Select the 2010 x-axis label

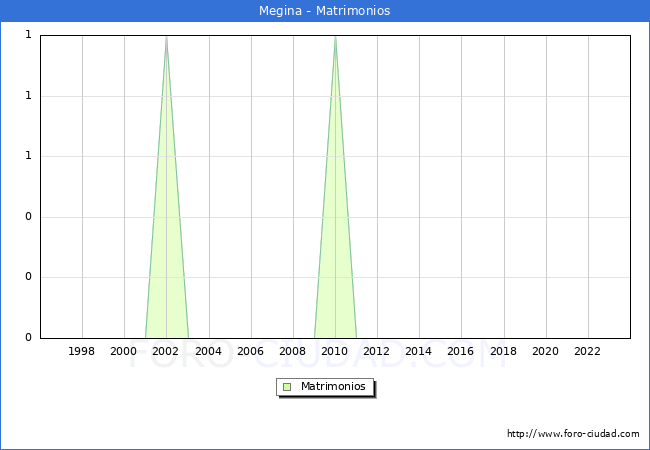(335, 351)
